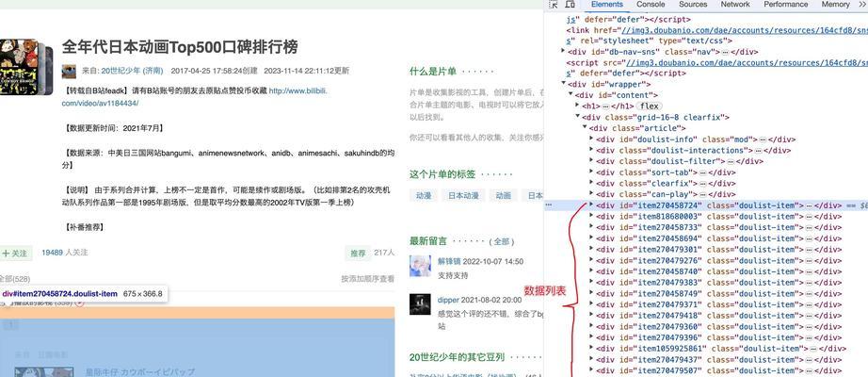Toggle the device toolbar icon in DevTools
This screenshot has height=377, width=868.
pos(571,5)
